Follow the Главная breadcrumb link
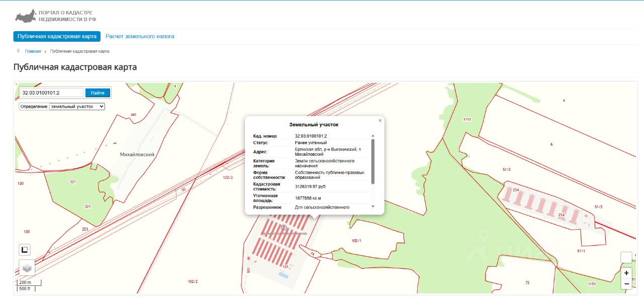The height and width of the screenshot is (300, 644). click(33, 51)
